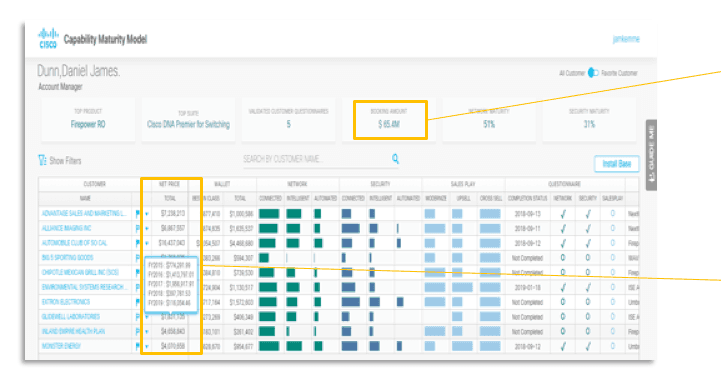Click the search magnifier icon
The image size is (721, 386).
[x=395, y=159]
